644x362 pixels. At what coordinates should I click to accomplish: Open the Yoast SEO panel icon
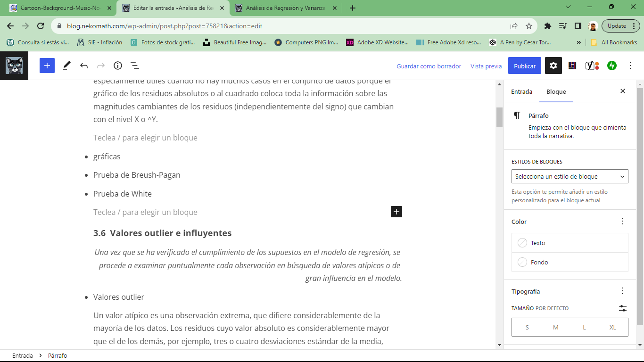point(592,66)
